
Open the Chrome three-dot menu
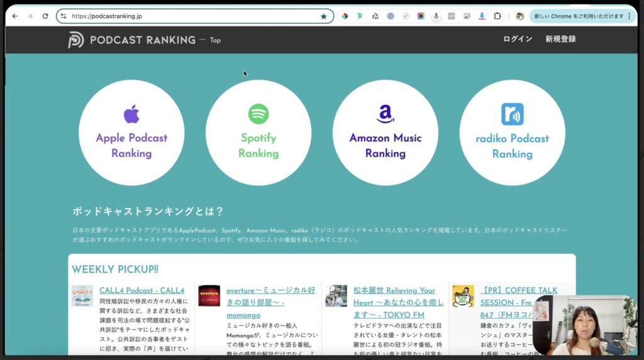630,16
